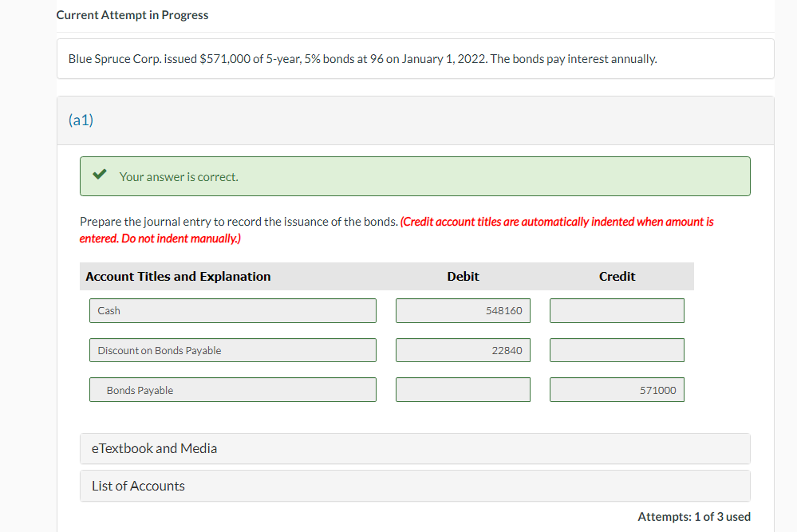
Task: Click the credit amount 571000
Action: [616, 389]
